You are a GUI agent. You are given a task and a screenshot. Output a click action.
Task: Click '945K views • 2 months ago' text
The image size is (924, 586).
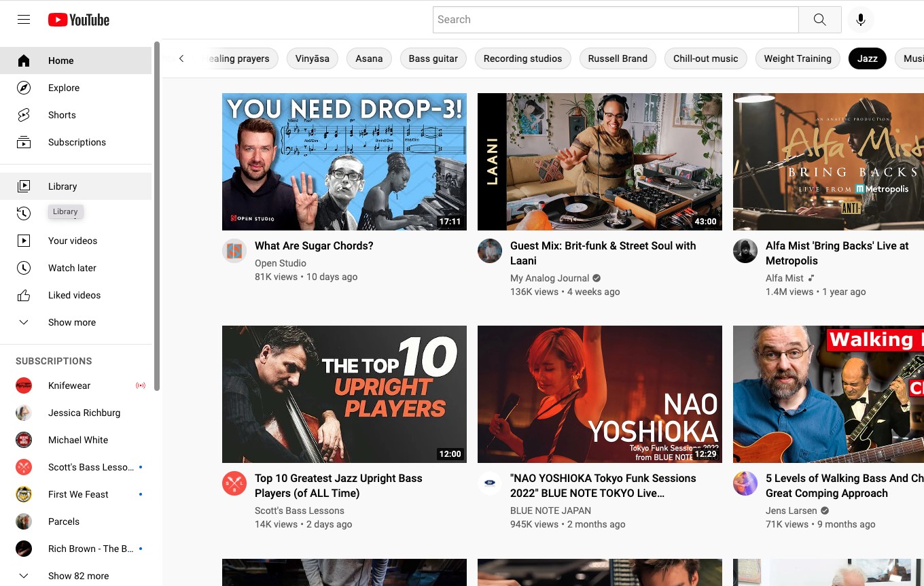568,524
